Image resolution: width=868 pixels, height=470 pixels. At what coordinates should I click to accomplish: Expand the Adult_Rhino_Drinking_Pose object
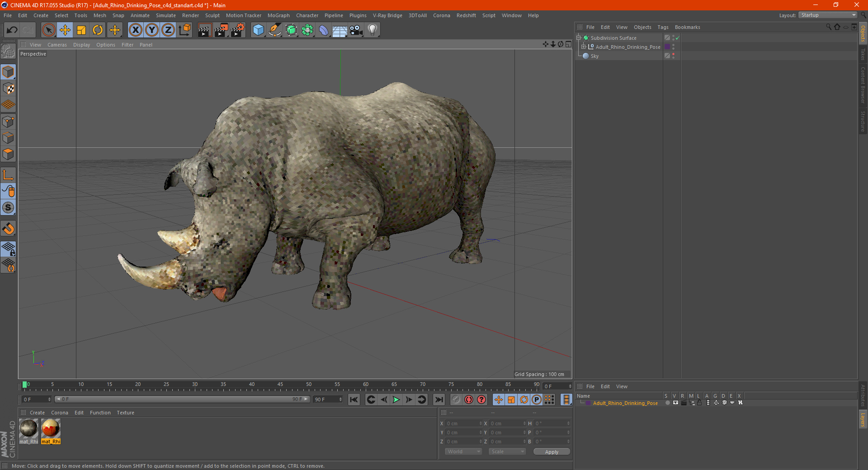click(x=584, y=47)
